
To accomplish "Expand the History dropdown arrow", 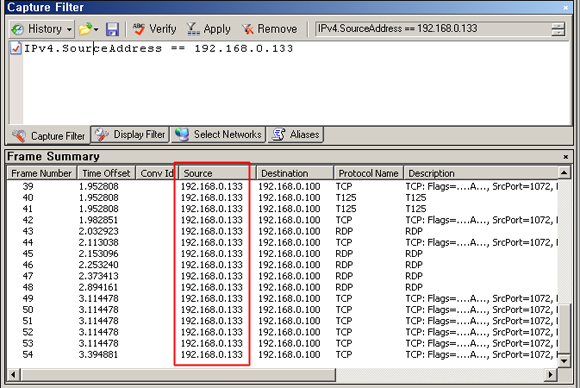I will click(69, 29).
